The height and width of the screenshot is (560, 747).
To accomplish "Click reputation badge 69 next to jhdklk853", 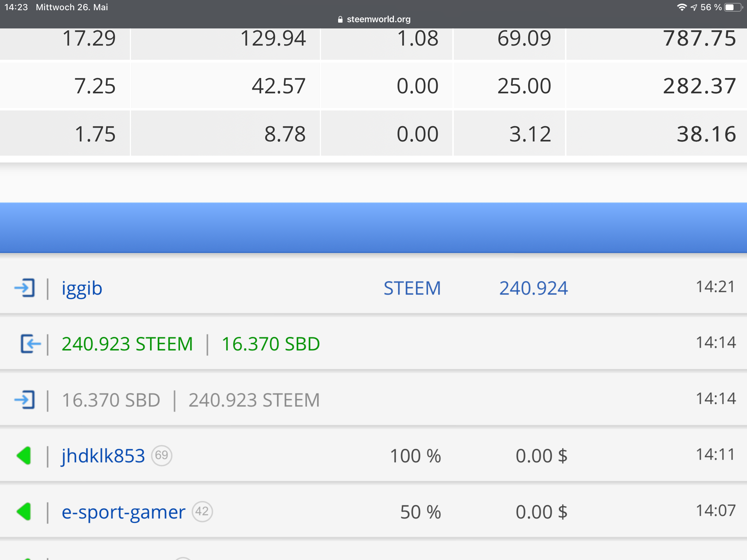I will click(x=162, y=455).
